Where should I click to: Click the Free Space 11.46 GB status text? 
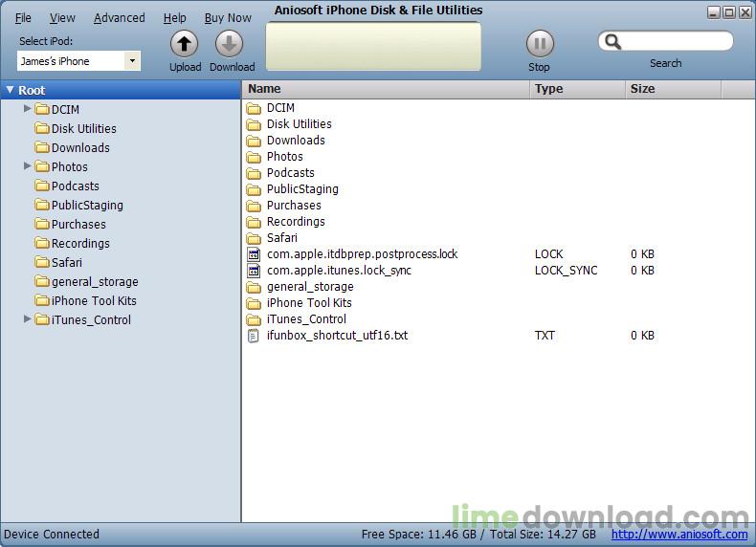(418, 535)
